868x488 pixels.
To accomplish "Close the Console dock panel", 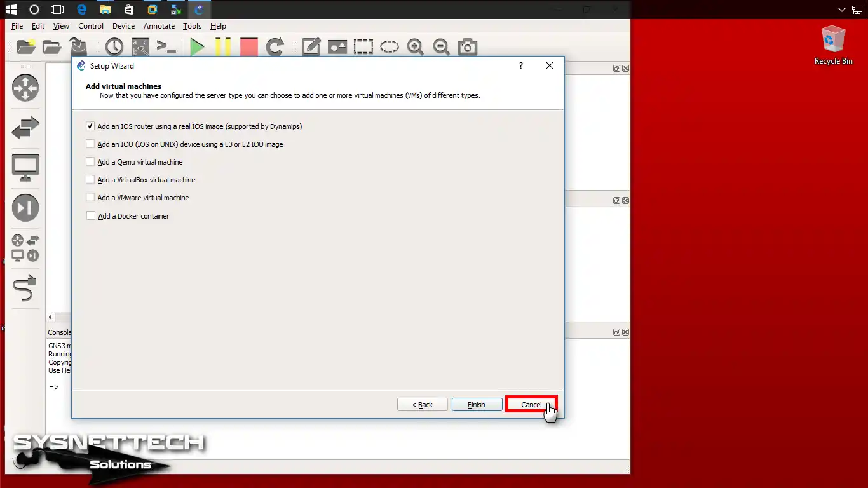I will click(625, 332).
